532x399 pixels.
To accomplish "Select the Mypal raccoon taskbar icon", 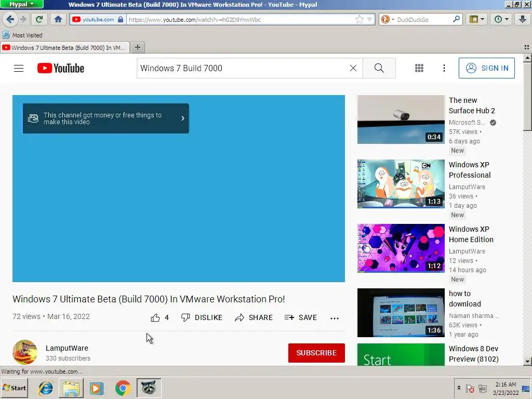I will tap(149, 388).
